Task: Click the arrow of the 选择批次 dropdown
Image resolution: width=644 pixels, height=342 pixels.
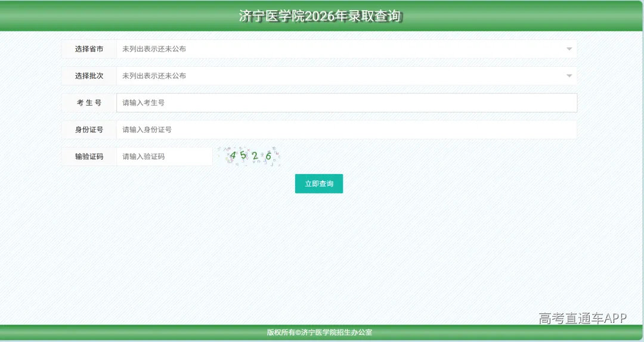Action: [569, 76]
